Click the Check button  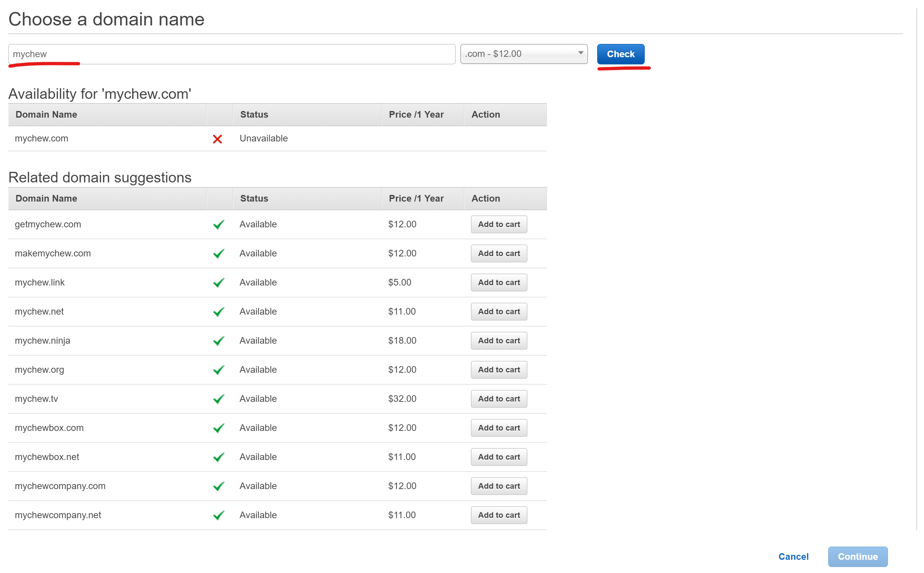point(620,54)
